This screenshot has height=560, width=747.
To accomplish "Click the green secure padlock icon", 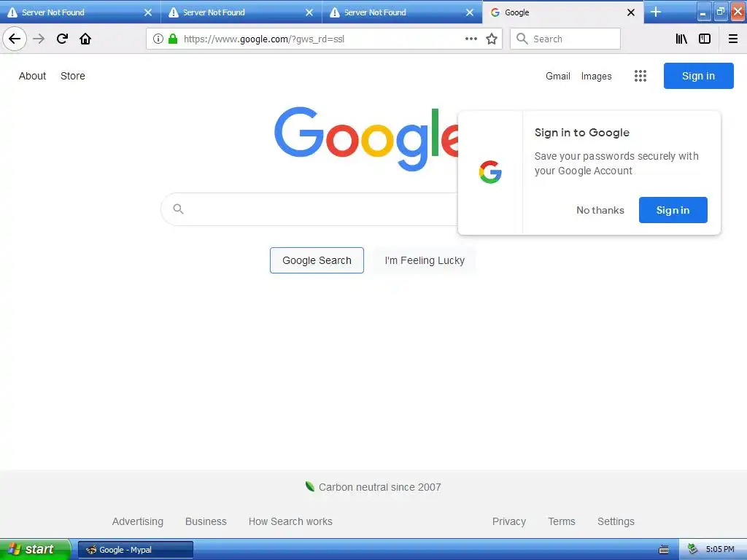I will click(x=173, y=39).
